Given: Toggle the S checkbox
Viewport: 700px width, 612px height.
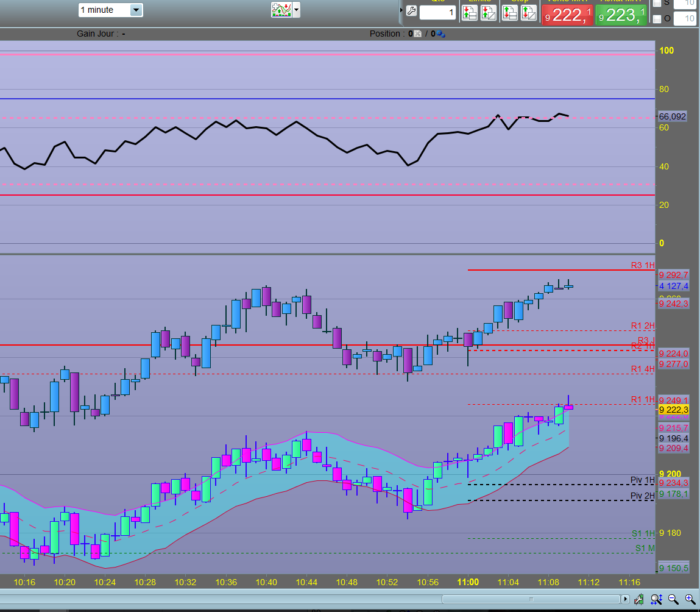Looking at the screenshot, I should tap(657, 3).
